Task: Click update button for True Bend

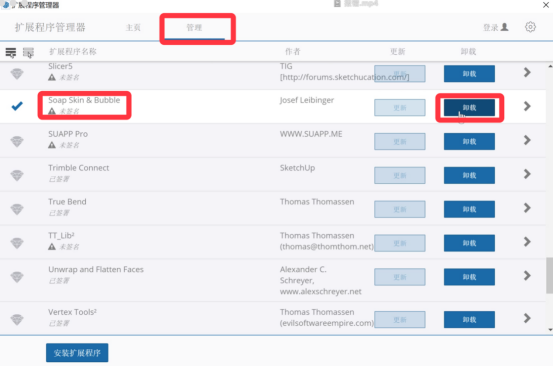Action: pyautogui.click(x=400, y=209)
